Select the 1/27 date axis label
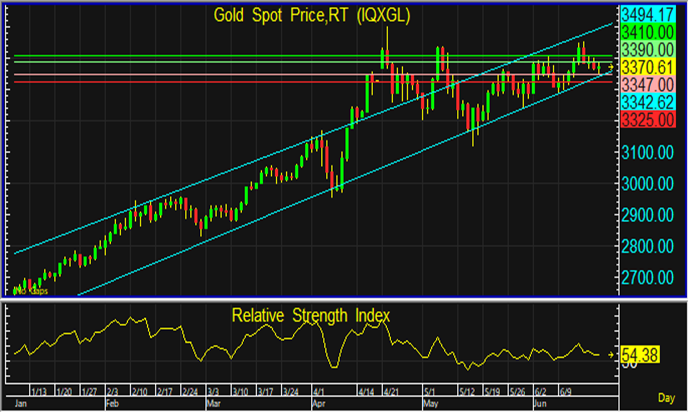The width and height of the screenshot is (689, 413). (89, 392)
